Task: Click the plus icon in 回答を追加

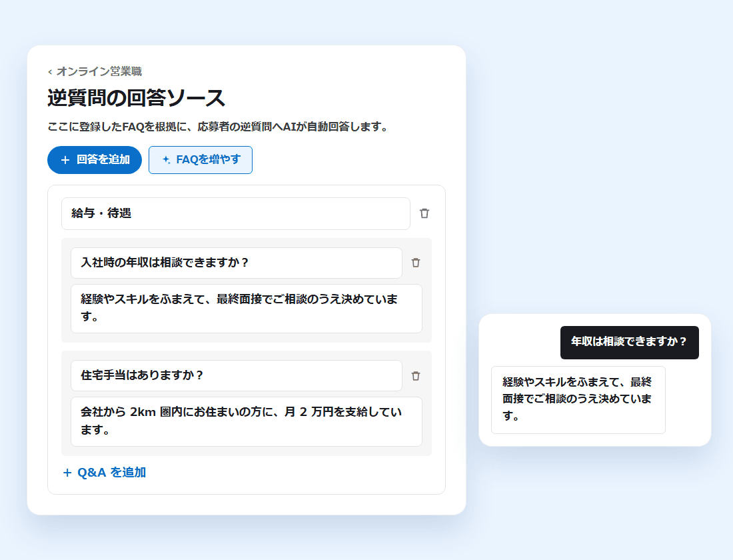Action: [x=65, y=160]
